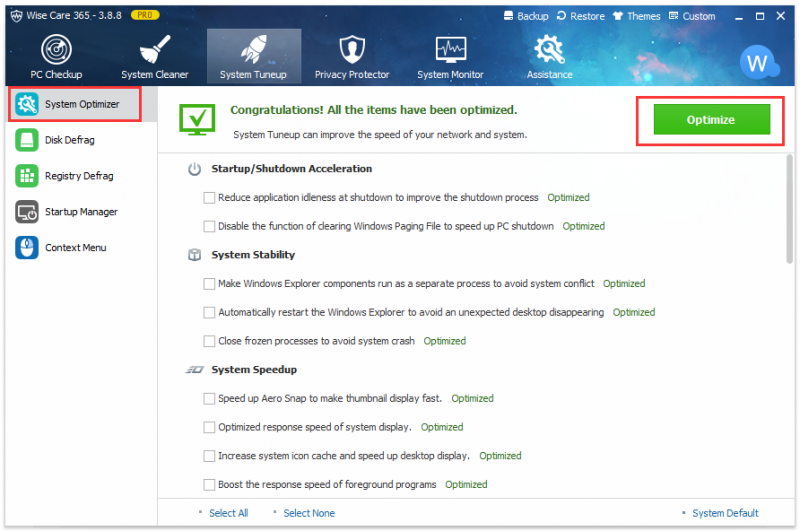The image size is (800, 531).
Task: Switch to the System Cleaner tab label
Action: (x=155, y=74)
